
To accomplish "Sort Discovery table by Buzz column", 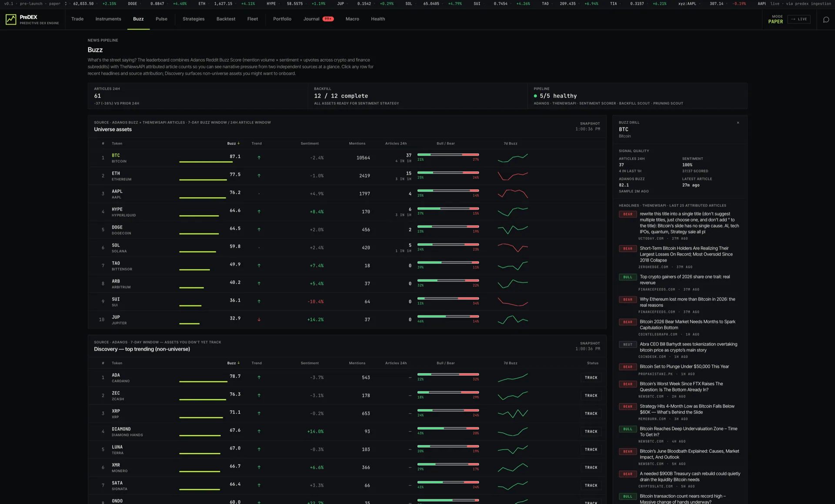I will [234, 363].
